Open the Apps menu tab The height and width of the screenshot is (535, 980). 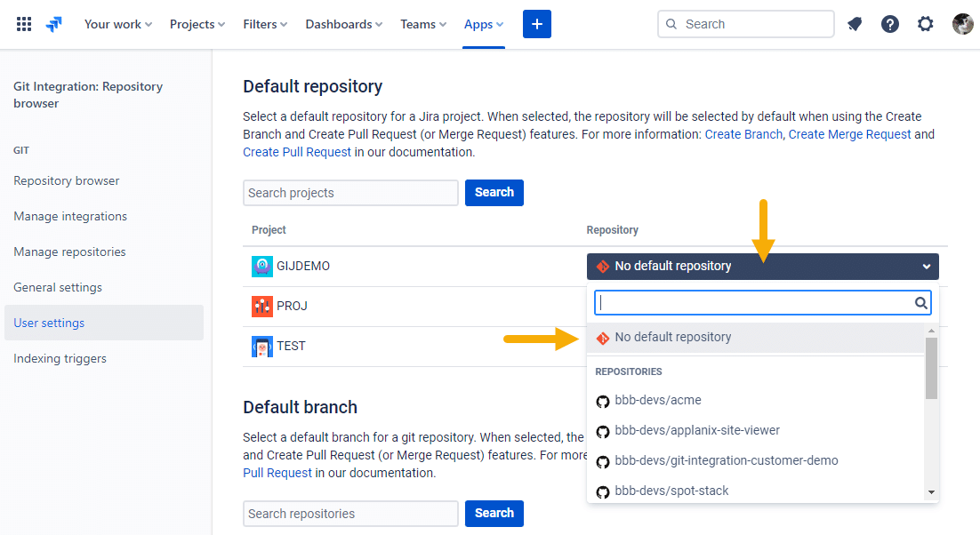click(483, 24)
